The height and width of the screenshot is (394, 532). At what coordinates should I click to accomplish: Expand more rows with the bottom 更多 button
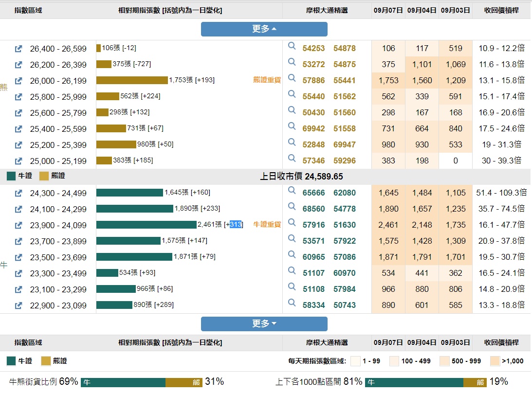coord(264,324)
